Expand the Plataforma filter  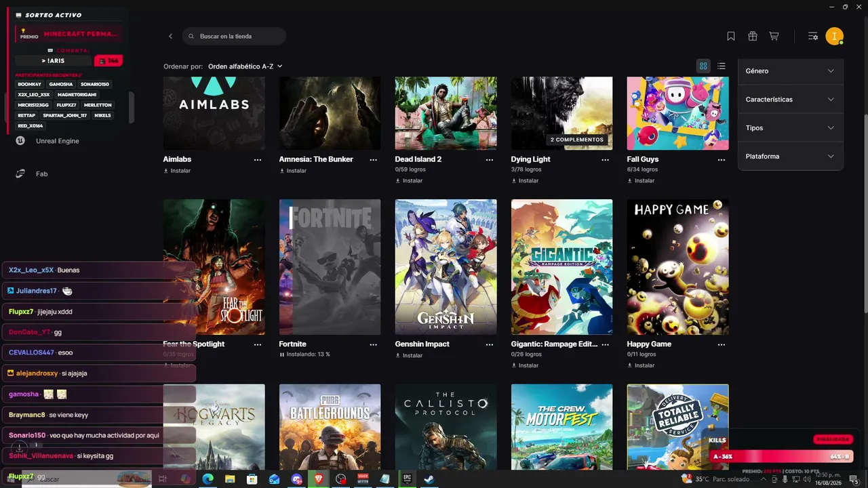791,156
